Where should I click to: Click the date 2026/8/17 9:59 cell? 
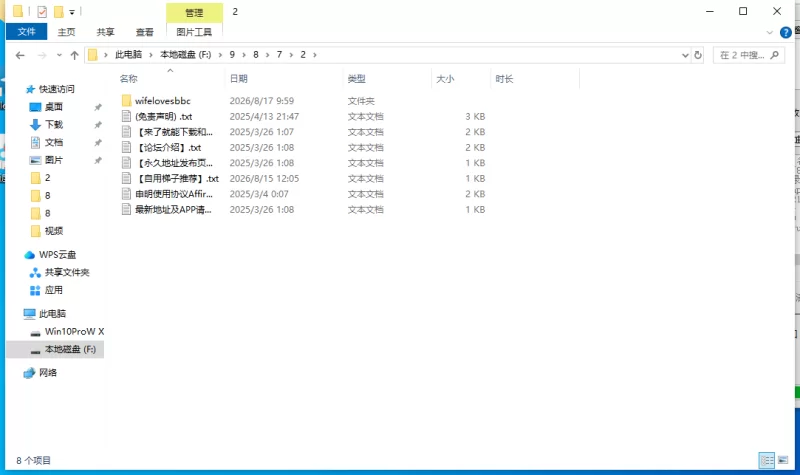261,101
